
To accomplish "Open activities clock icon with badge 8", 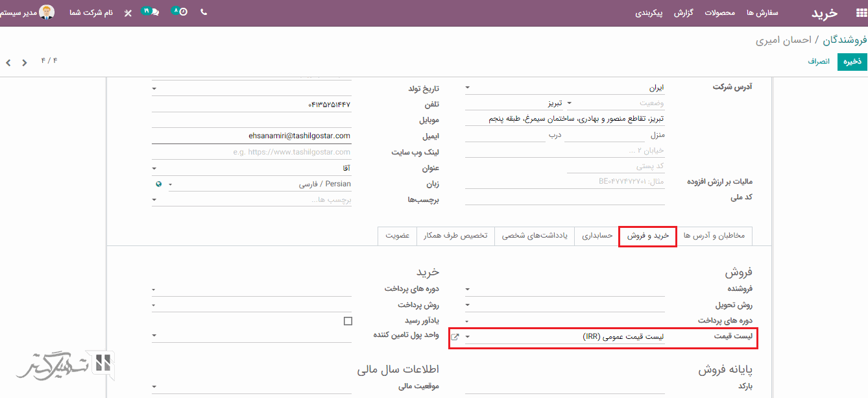I will click(x=182, y=12).
